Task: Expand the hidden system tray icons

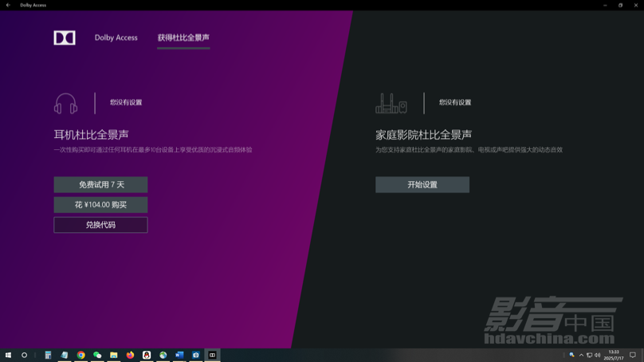Action: click(x=581, y=356)
